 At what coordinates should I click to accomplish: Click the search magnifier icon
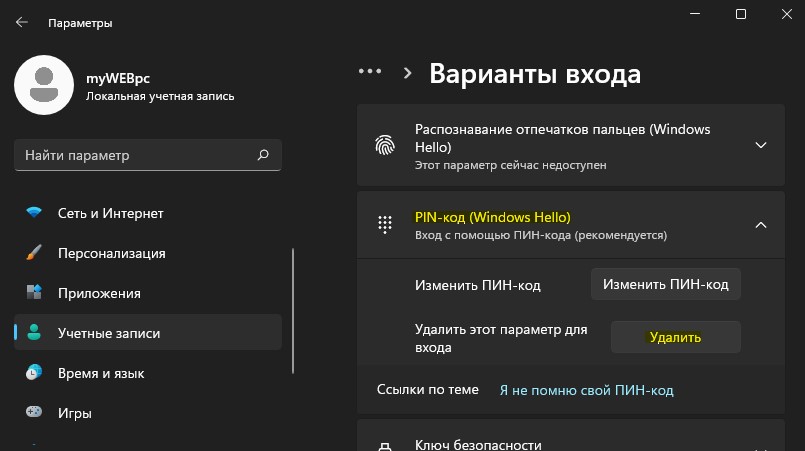coord(263,155)
